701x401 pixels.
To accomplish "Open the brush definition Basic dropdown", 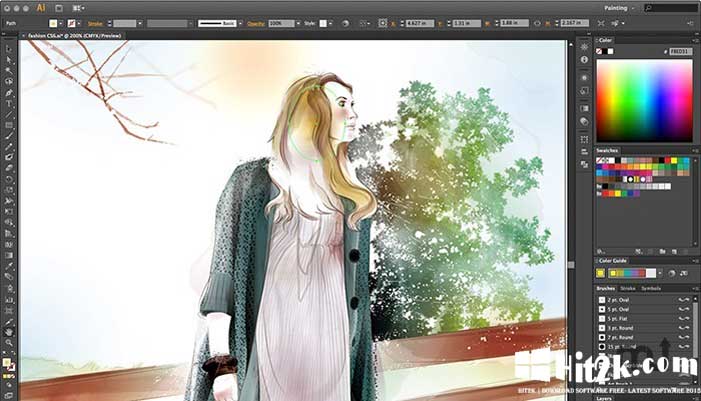I will coord(240,23).
